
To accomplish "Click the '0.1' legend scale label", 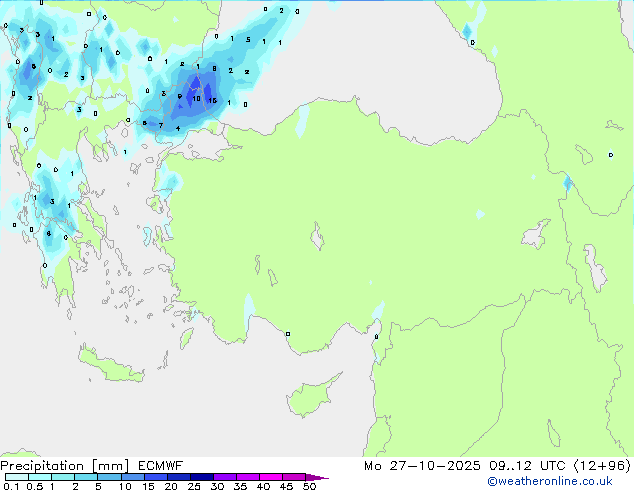I will click(x=11, y=486).
